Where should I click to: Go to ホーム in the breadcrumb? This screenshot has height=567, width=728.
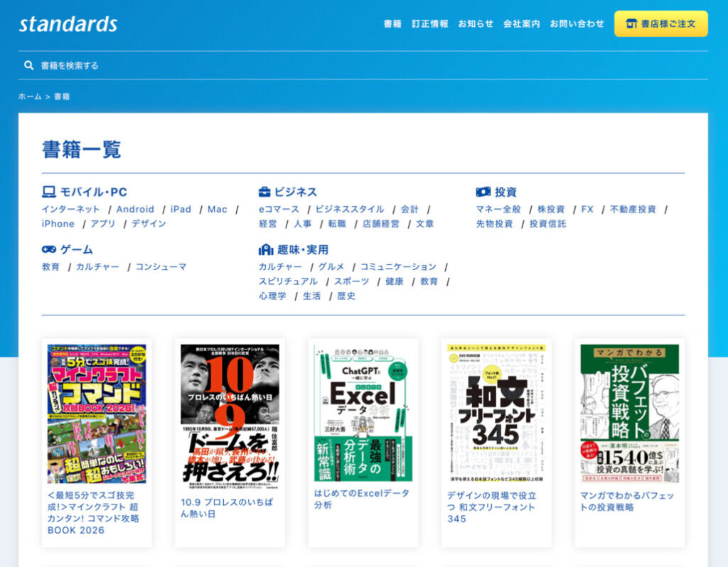click(30, 97)
